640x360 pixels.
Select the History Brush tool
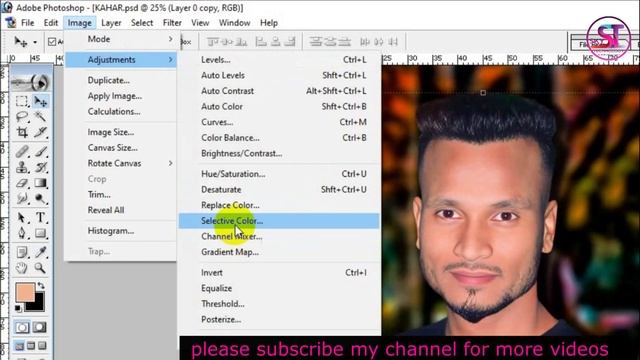[x=40, y=167]
